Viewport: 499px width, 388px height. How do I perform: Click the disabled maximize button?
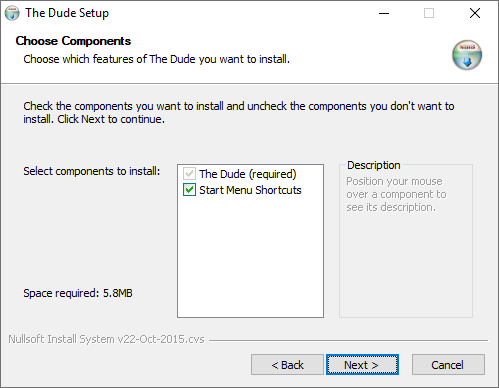tap(429, 13)
